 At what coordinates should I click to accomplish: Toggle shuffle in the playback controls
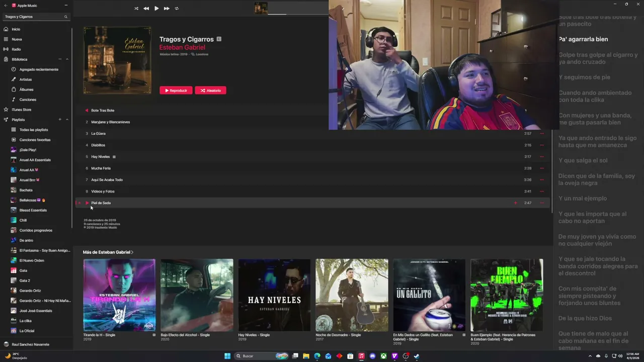point(136,9)
